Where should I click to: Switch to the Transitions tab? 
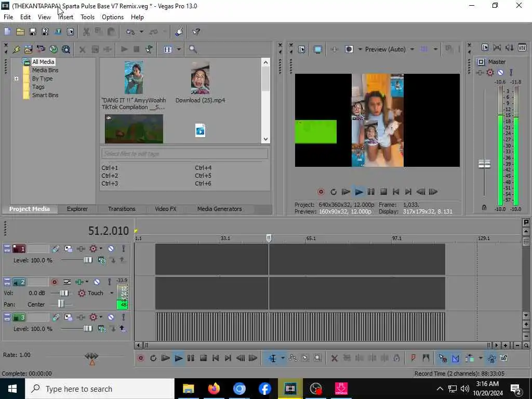click(122, 209)
